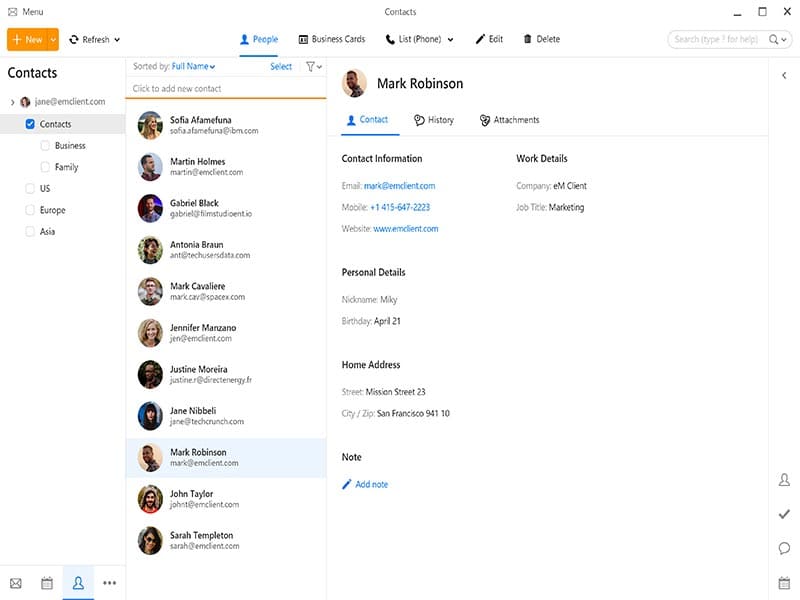Go to Contacts via bottom person icon

(78, 583)
